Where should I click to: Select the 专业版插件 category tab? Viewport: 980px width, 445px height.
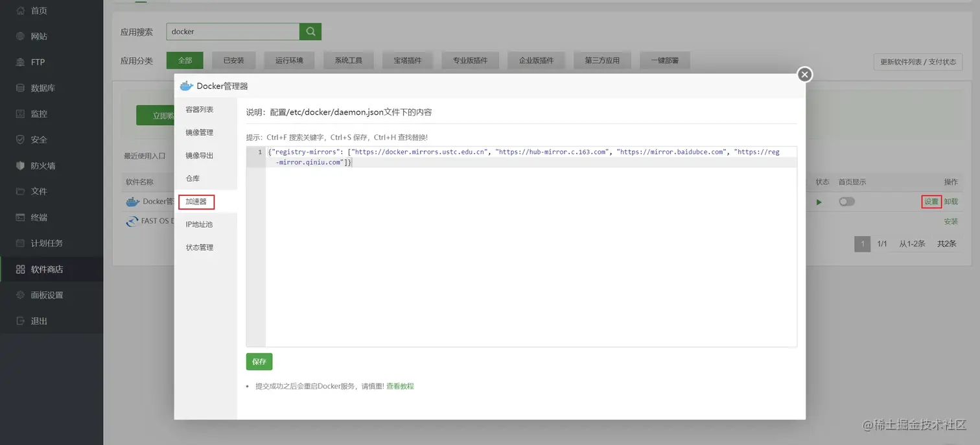pos(470,60)
